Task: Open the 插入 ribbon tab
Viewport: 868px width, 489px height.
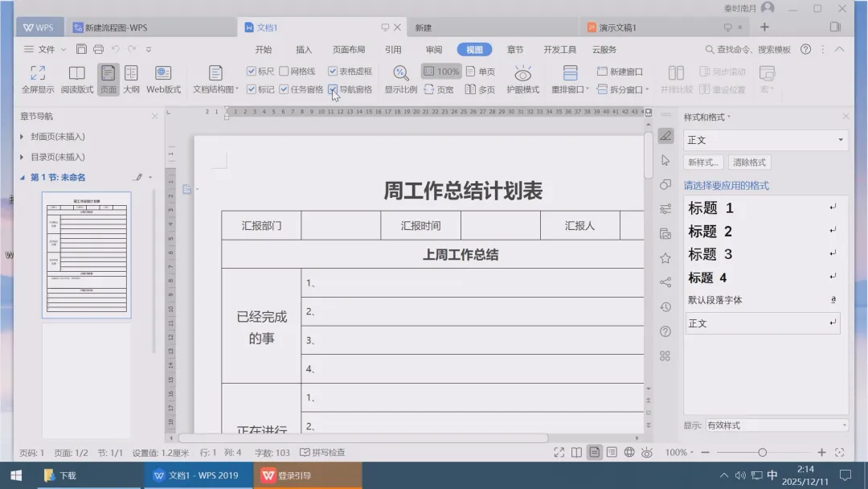Action: pyautogui.click(x=304, y=49)
